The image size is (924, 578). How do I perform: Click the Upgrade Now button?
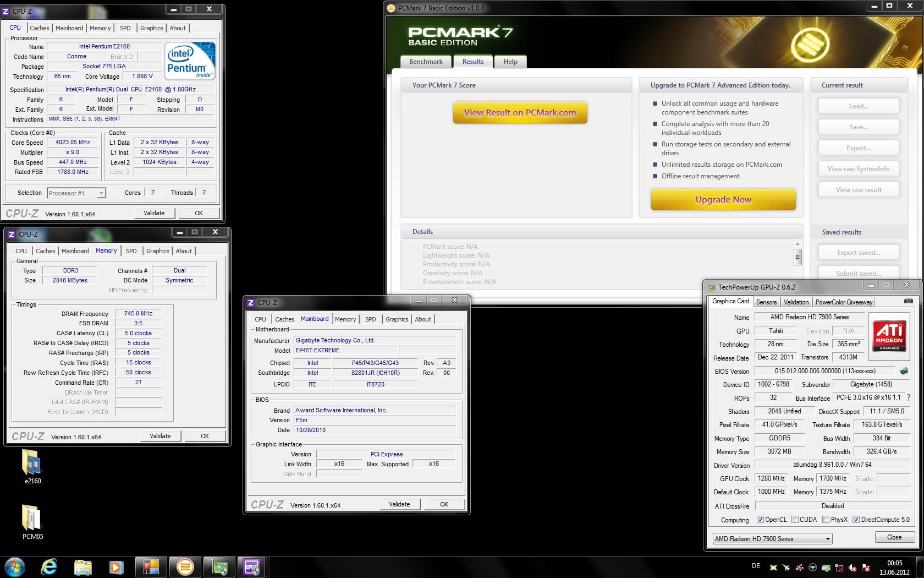click(723, 199)
